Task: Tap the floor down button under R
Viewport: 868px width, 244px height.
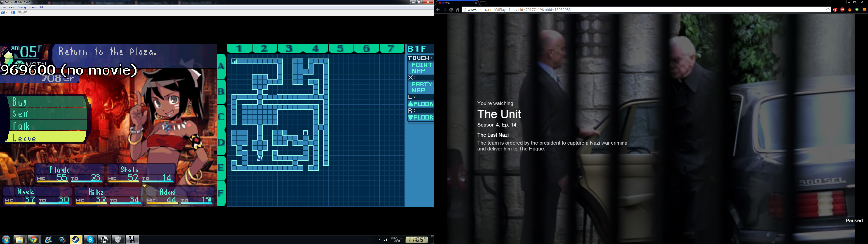Action: coord(420,117)
